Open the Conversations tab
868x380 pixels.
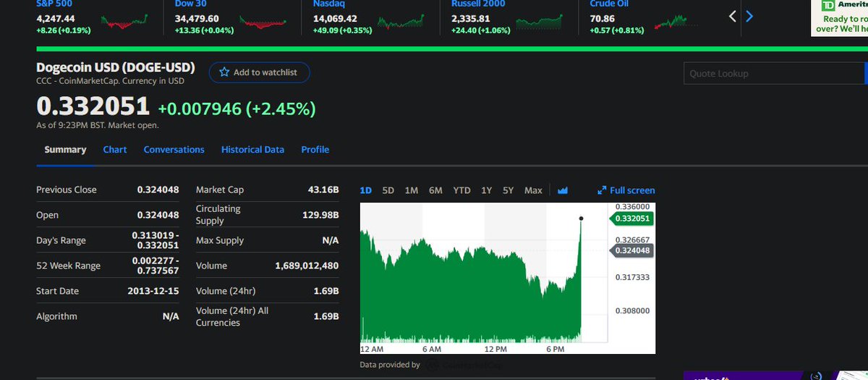point(174,150)
